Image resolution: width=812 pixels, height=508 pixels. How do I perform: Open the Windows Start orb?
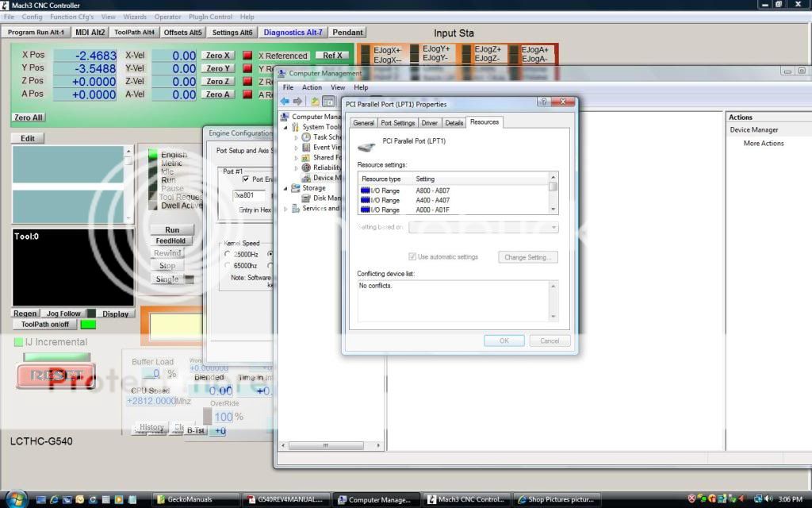point(16,499)
